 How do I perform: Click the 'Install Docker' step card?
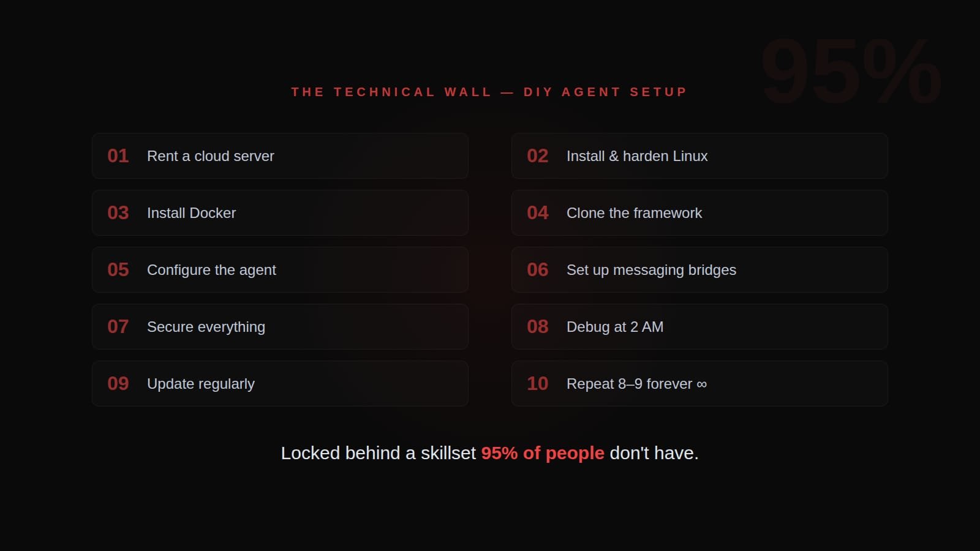pyautogui.click(x=280, y=212)
